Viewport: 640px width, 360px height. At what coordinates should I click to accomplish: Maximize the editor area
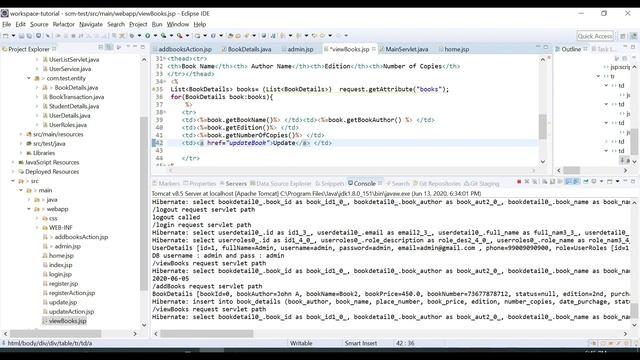click(x=546, y=47)
